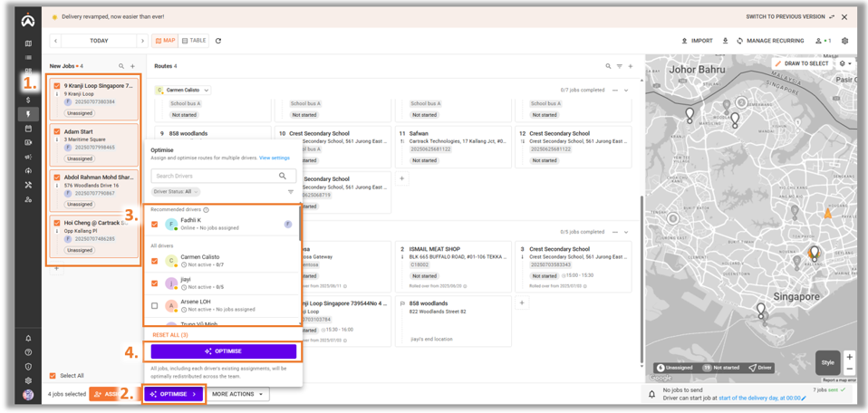
Task: Click the IMPORT button
Action: coord(697,41)
